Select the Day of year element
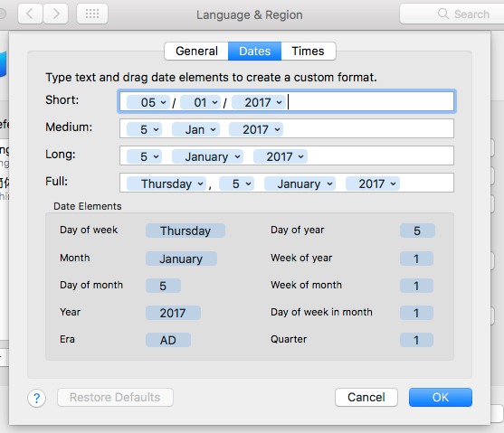The height and width of the screenshot is (433, 504). click(x=417, y=231)
